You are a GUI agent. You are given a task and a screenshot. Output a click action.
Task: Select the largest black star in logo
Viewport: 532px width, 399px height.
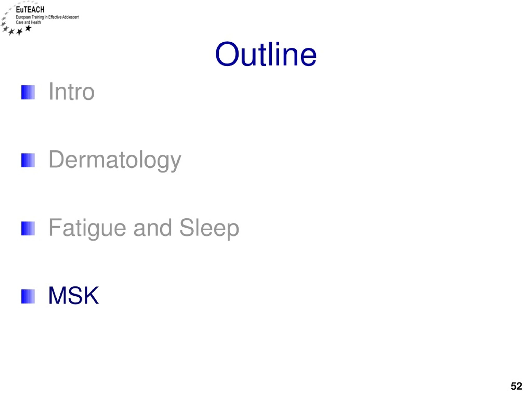[28, 28]
